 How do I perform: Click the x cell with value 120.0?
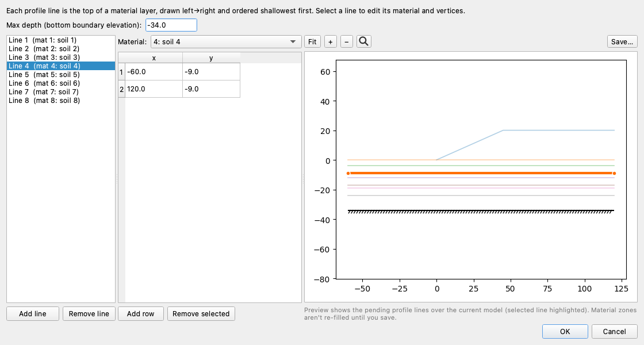tap(154, 89)
